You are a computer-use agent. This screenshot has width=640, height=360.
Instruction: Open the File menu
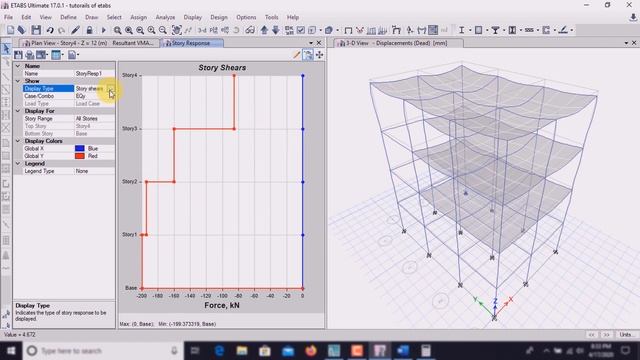(8, 17)
